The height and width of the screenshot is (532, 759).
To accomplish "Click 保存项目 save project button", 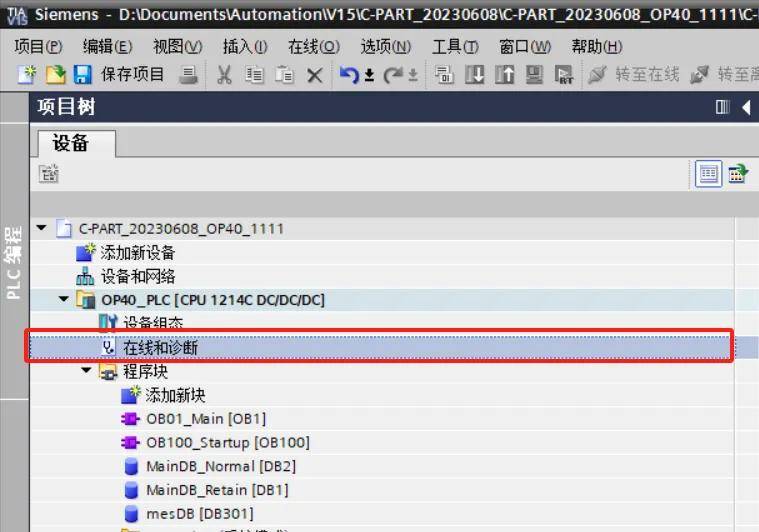I will (x=133, y=75).
